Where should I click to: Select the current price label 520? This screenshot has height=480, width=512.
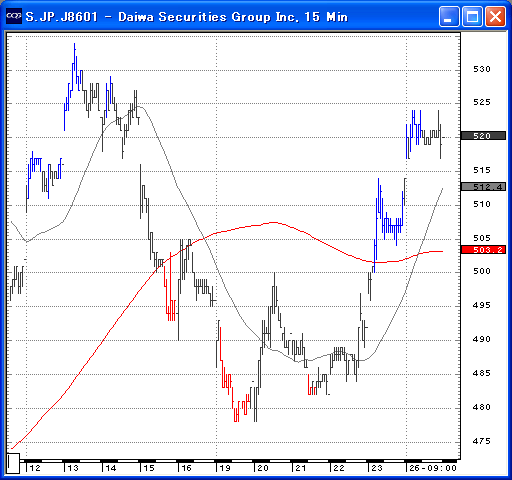tap(483, 136)
